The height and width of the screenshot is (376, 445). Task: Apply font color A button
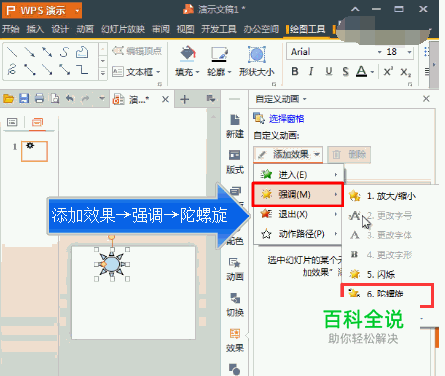[361, 71]
